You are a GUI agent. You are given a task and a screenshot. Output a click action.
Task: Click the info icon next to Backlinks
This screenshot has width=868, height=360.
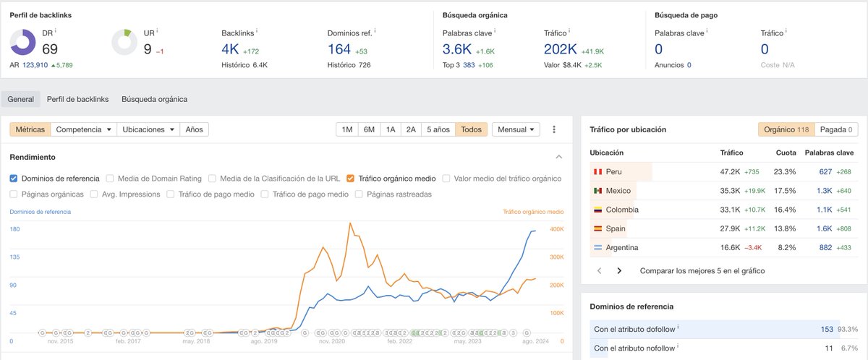(x=257, y=31)
